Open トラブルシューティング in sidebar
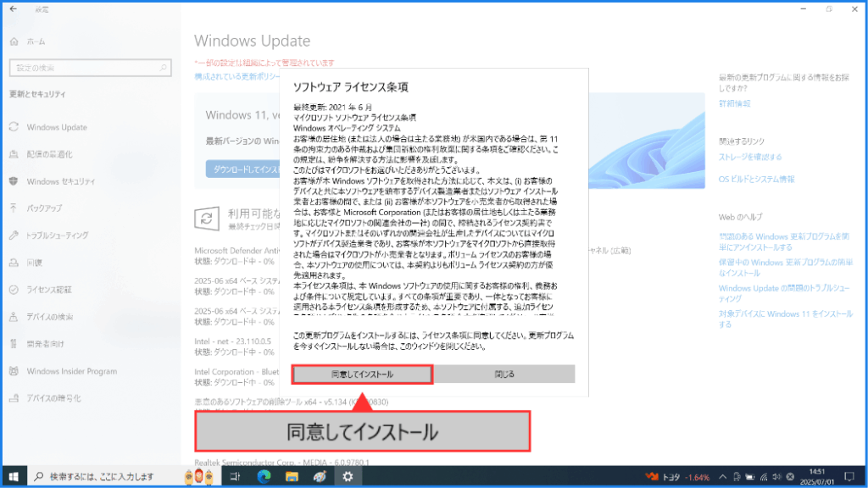Image resolution: width=868 pixels, height=488 pixels. (x=58, y=236)
